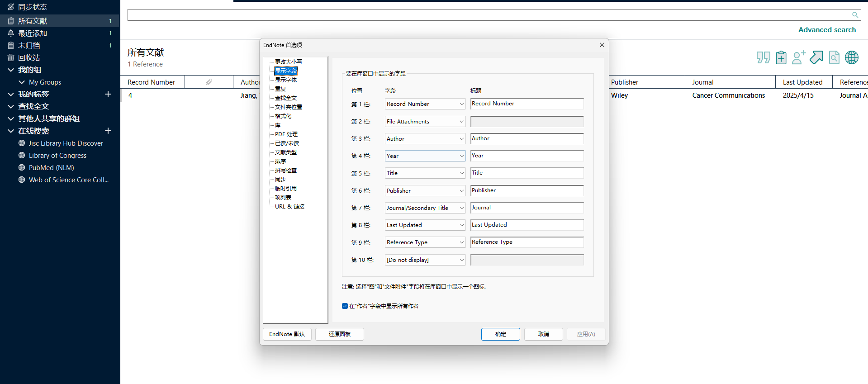
Task: Click Cancel (取消) button
Action: [544, 334]
